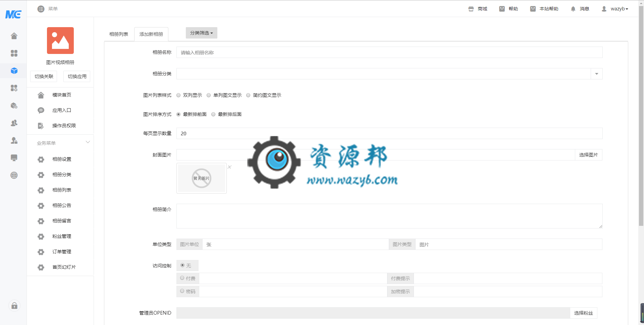
Task: Click the lock icon at rail bottom
Action: (14, 306)
